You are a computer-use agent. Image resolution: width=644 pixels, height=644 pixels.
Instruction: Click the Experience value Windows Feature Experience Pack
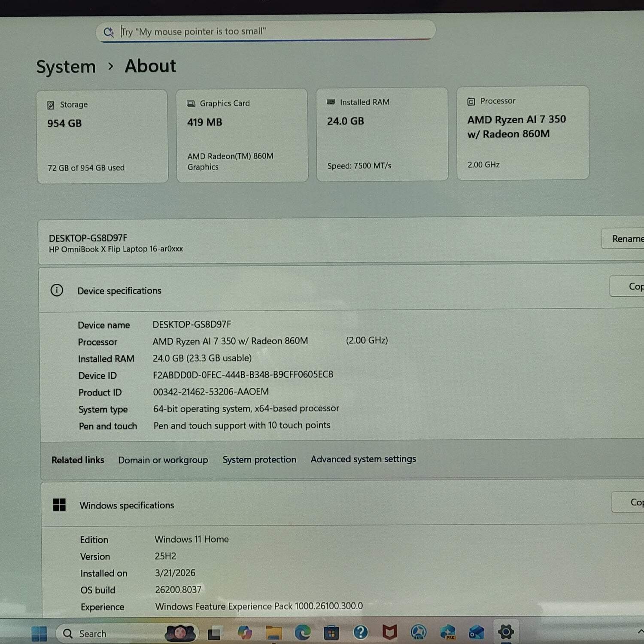[259, 606]
